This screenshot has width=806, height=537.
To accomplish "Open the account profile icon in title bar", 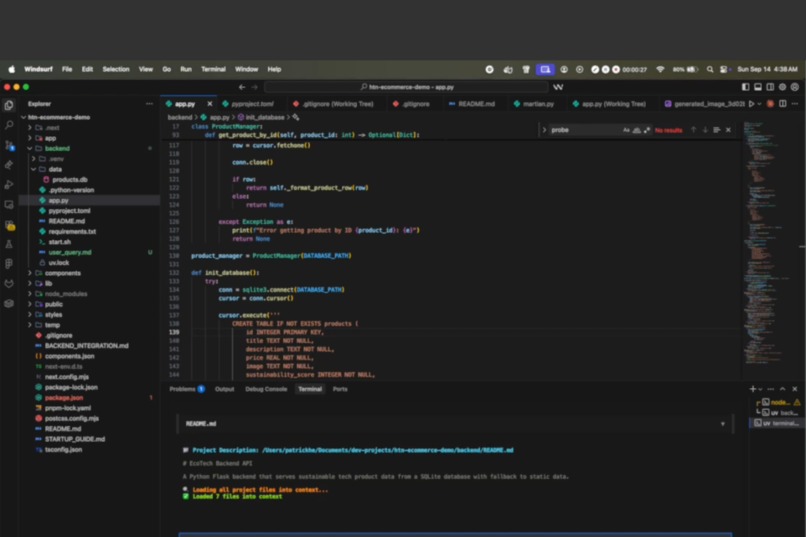I will [795, 87].
